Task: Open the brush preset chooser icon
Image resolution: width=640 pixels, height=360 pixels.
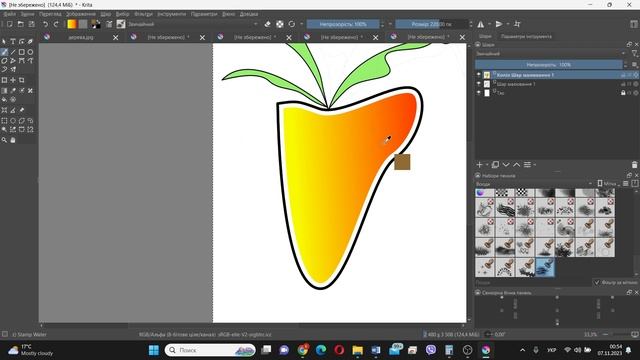Action: tap(121, 24)
